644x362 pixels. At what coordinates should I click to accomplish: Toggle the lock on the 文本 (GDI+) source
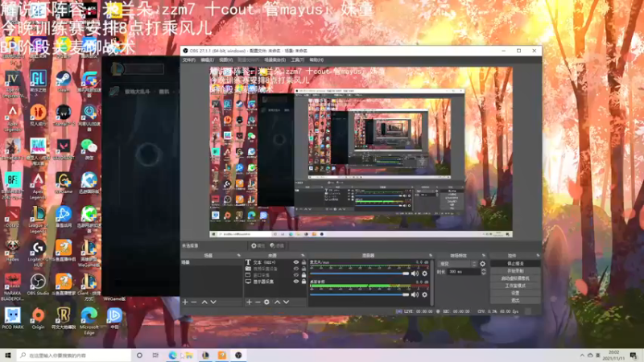tap(304, 262)
